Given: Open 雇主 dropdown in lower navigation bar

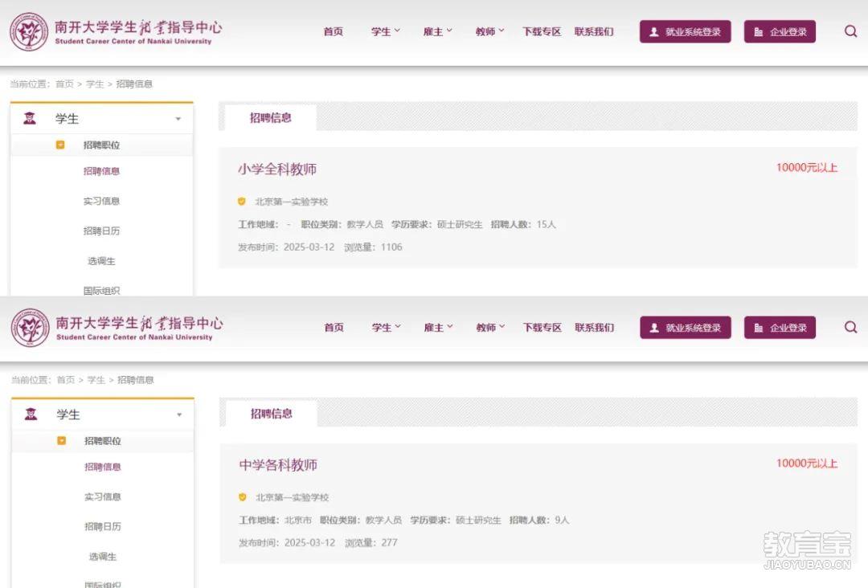Looking at the screenshot, I should click(439, 328).
